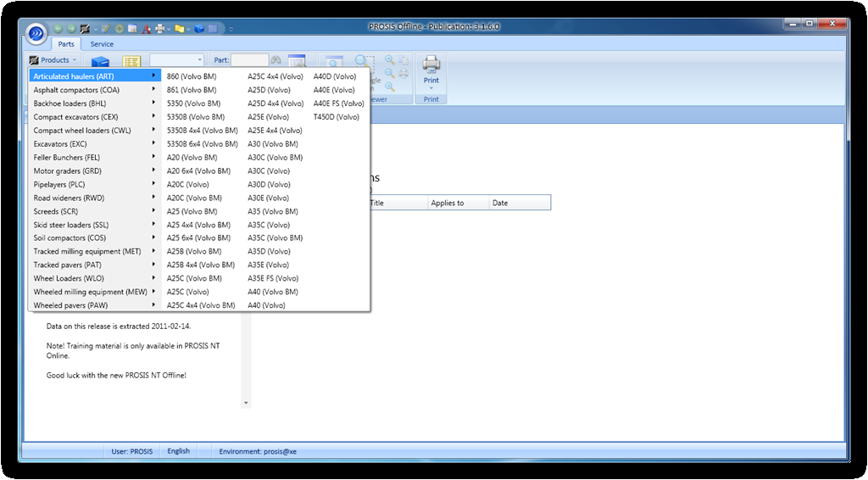Open Soil compactors (COS) submenu
This screenshot has width=868, height=480.
coord(95,238)
